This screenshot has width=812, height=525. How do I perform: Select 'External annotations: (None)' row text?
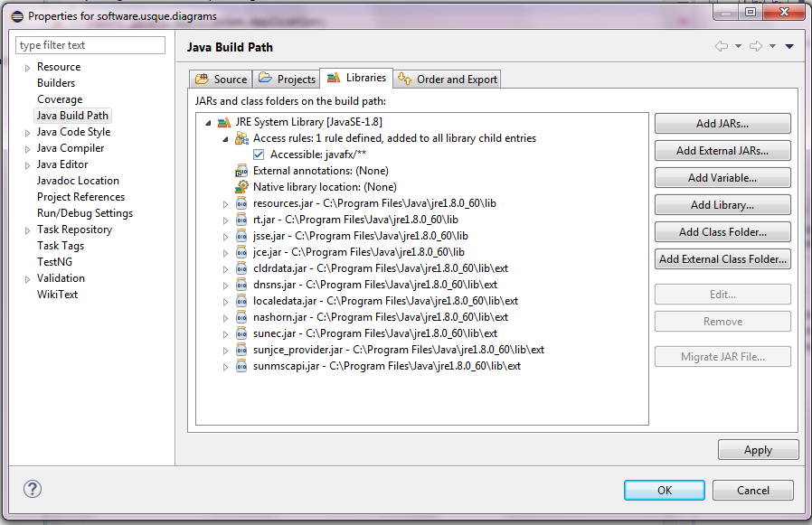321,171
